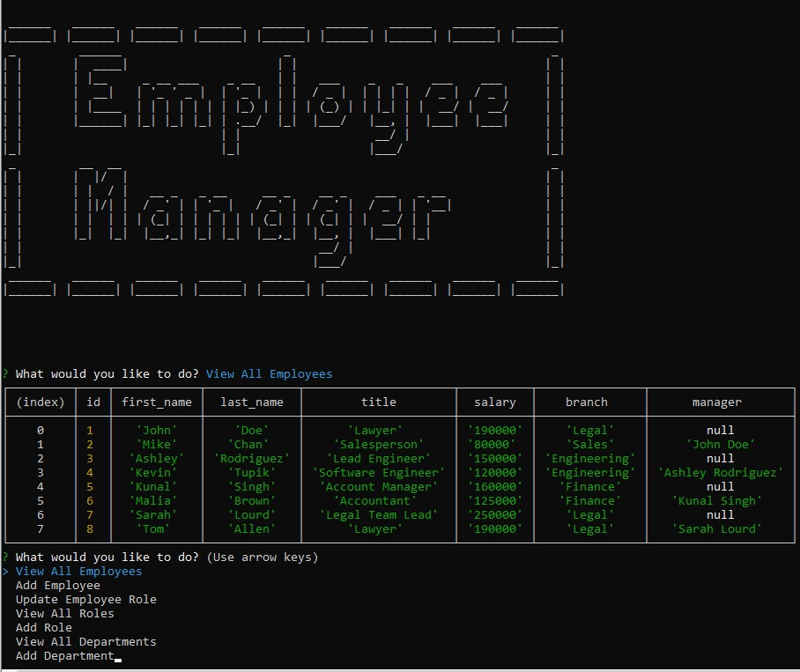Click the title column header
The image size is (800, 672).
379,402
